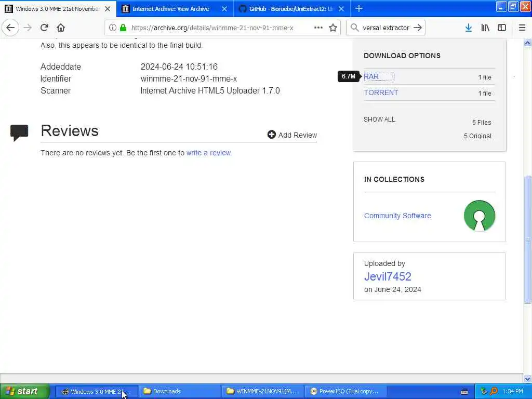Image resolution: width=532 pixels, height=399 pixels.
Task: Switch to GitHub Bioruebe UniExtract2 tab
Action: 291,9
